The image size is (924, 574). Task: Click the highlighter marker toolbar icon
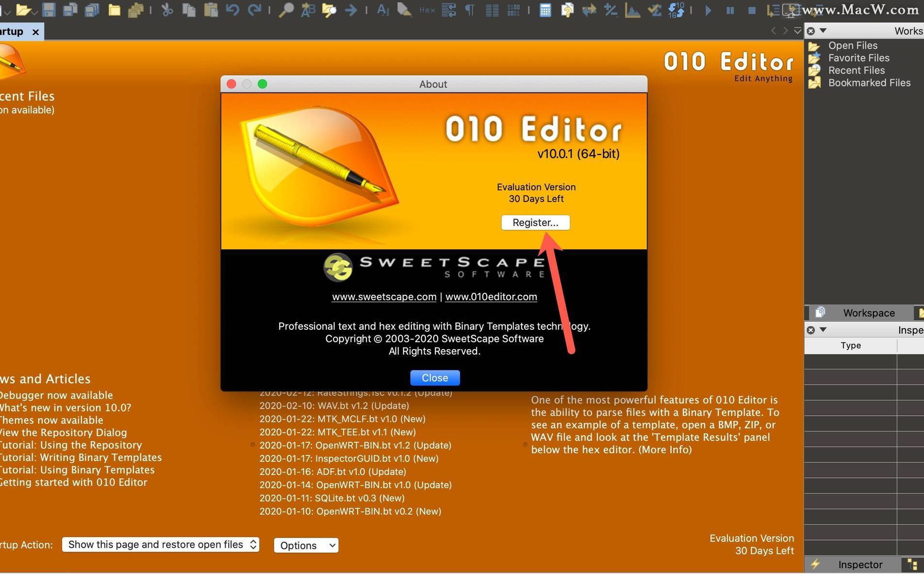point(404,10)
